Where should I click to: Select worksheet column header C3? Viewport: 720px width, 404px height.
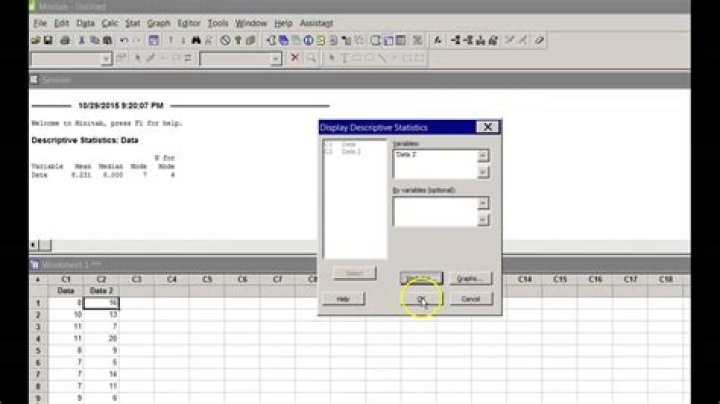pyautogui.click(x=136, y=279)
